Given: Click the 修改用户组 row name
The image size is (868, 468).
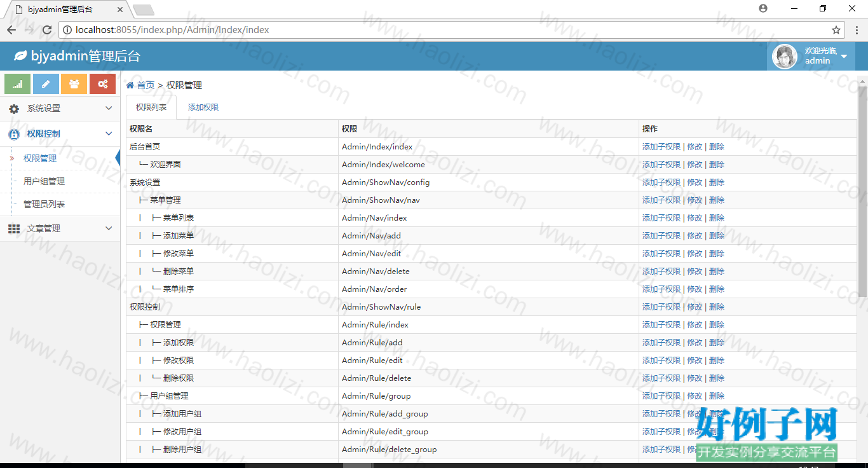Looking at the screenshot, I should tap(182, 432).
